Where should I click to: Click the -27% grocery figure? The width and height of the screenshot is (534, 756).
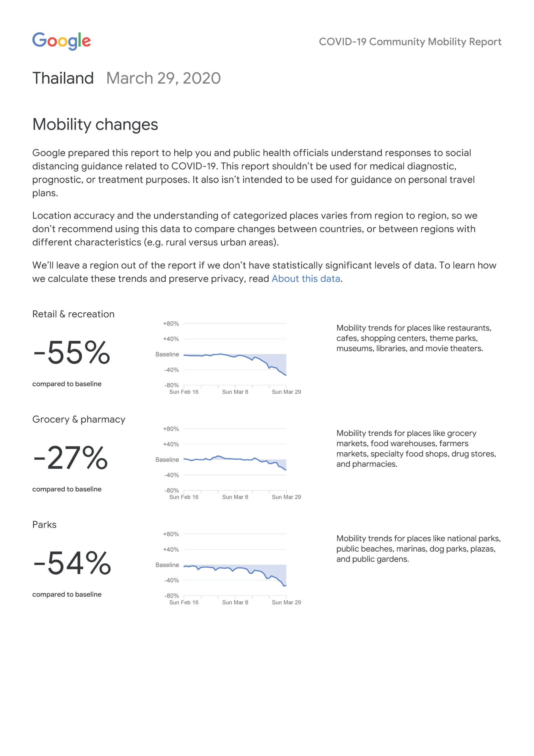click(70, 458)
